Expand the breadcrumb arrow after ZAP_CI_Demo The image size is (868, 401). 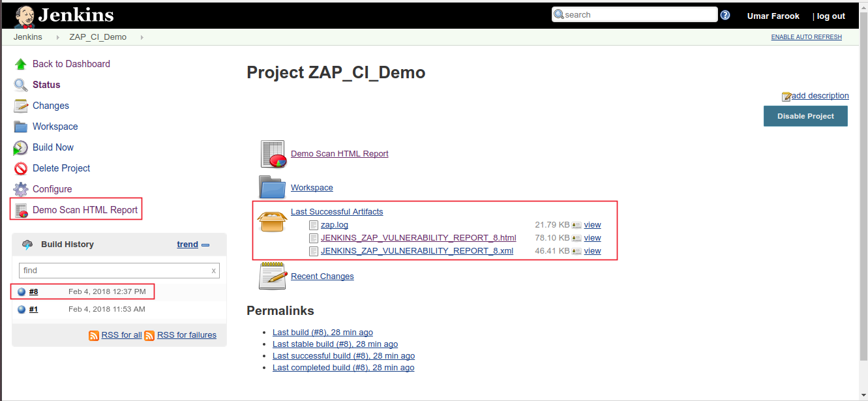[x=141, y=37]
